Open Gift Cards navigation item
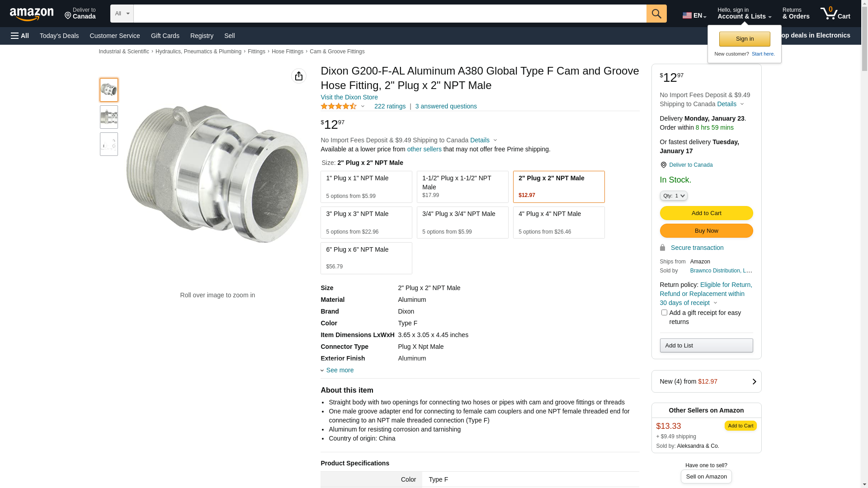 point(165,36)
